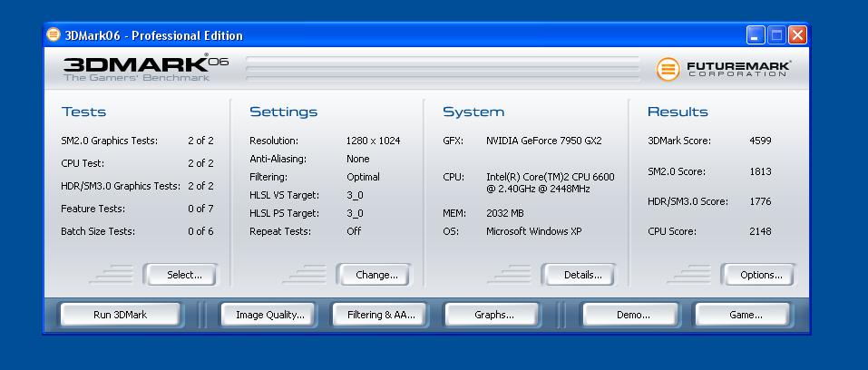Click the OS text Microsoft Windows XP
Viewport: 868px width, 370px height.
point(533,231)
